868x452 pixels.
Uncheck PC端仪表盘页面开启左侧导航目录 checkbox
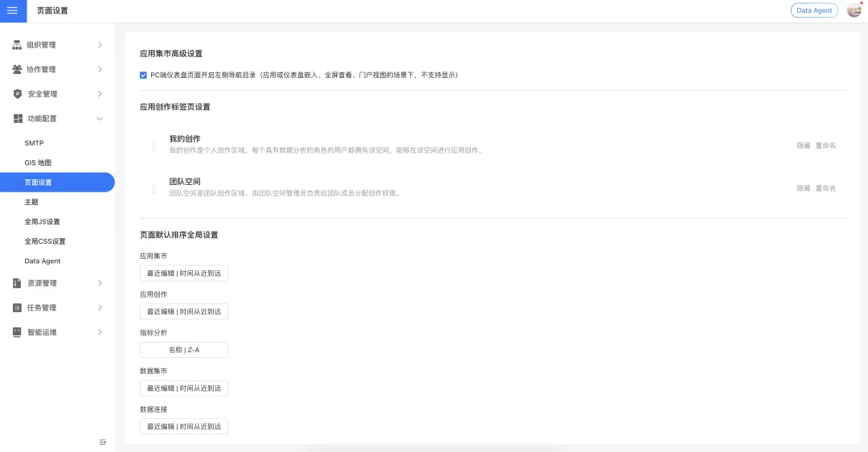143,75
